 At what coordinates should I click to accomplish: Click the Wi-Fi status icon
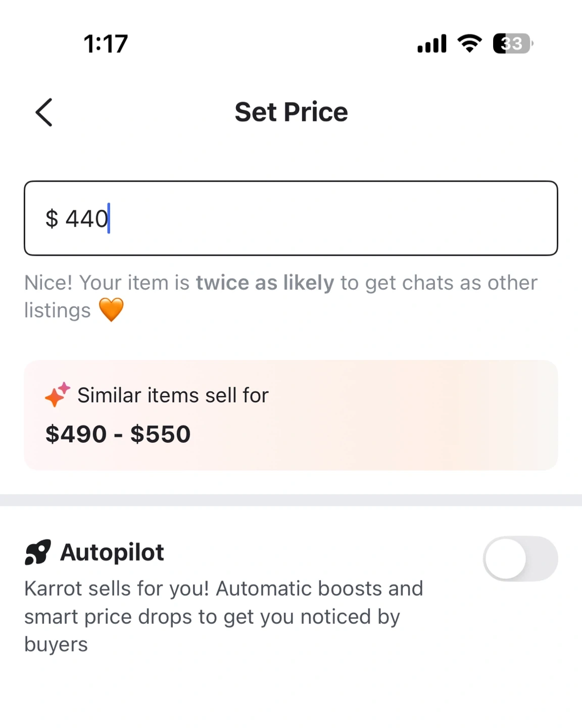[x=469, y=43]
